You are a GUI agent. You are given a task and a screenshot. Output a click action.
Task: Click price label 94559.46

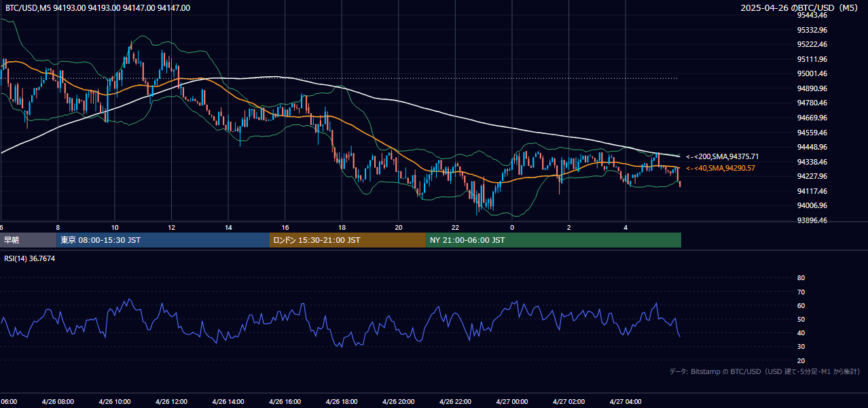[x=812, y=133]
